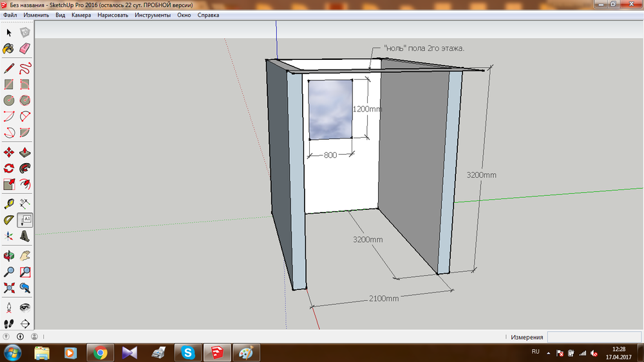Click the Измерения input box
This screenshot has width=644, height=362.
pos(594,337)
